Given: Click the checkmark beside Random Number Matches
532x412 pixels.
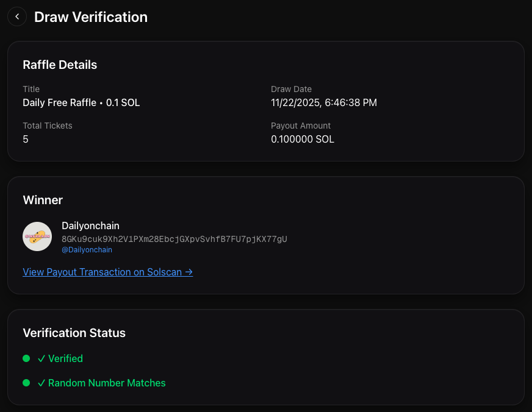Looking at the screenshot, I should coord(41,383).
